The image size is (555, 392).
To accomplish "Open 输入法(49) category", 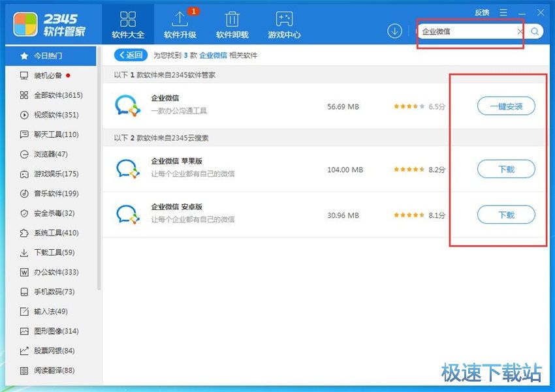I will [x=51, y=311].
